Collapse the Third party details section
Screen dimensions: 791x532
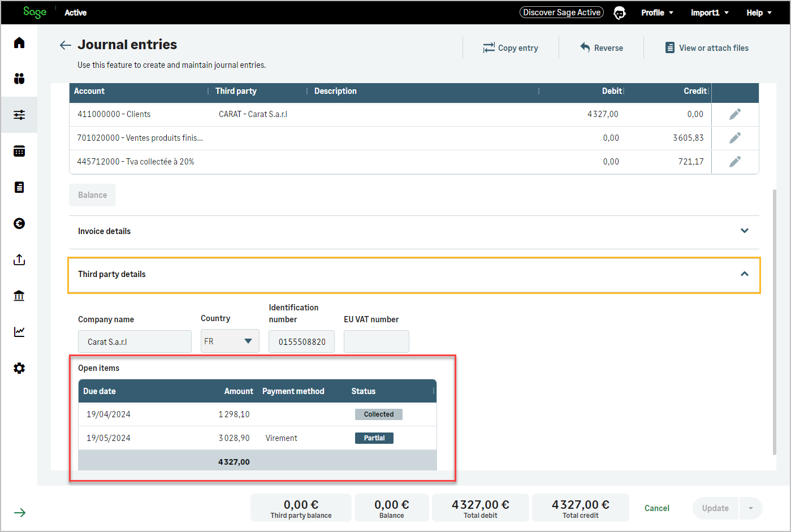tap(414, 274)
